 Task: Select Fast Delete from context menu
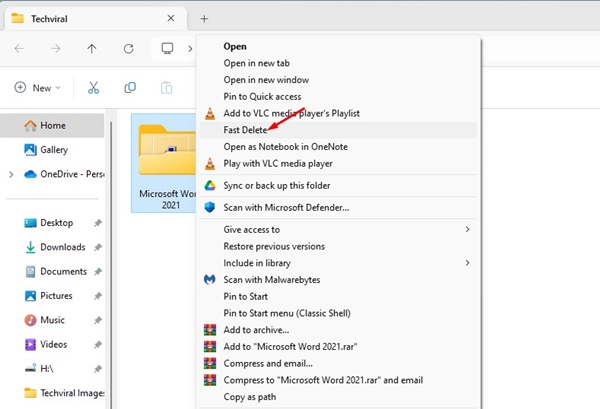click(338, 130)
